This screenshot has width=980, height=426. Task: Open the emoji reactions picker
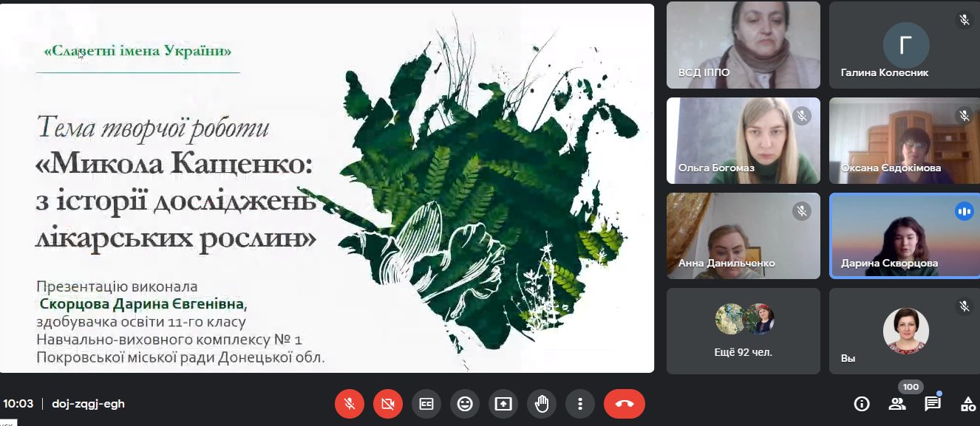[x=465, y=404]
